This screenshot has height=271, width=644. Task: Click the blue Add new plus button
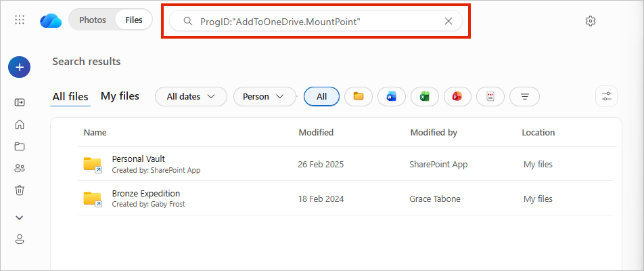click(20, 67)
